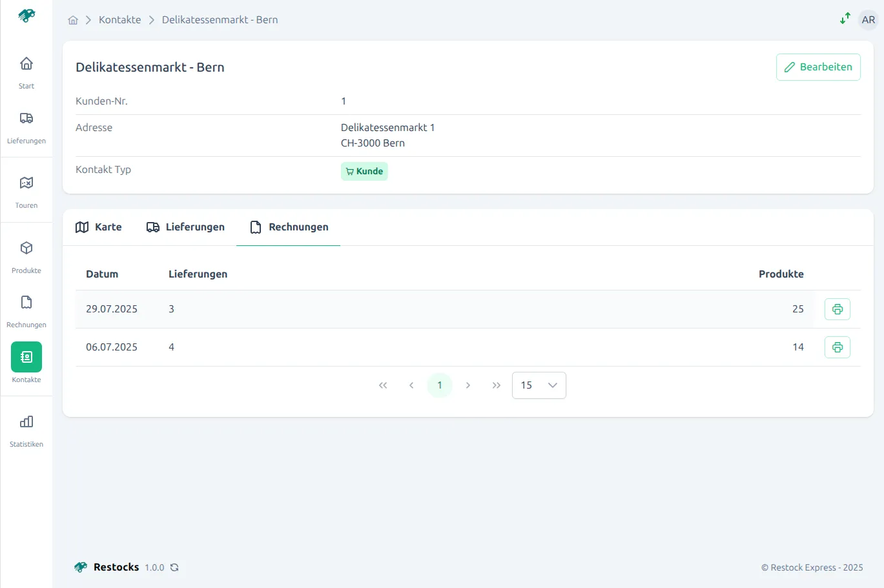Open the AR user avatar menu
Screen dimensions: 884x588
click(x=868, y=19)
